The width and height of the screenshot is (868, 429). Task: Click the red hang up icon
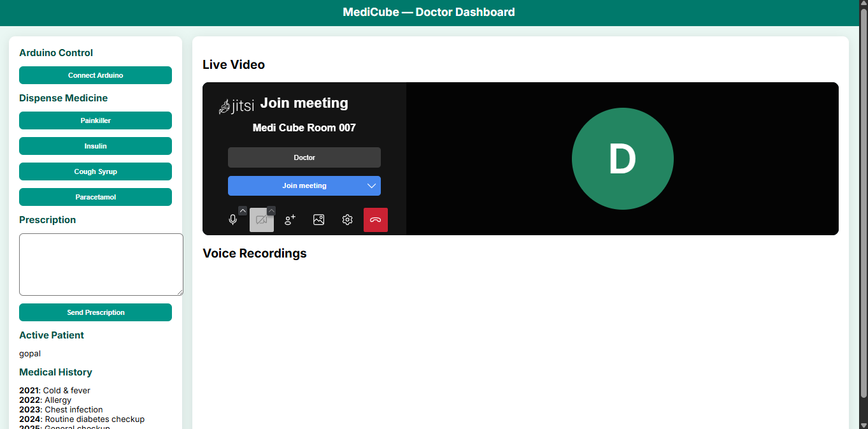click(x=375, y=220)
